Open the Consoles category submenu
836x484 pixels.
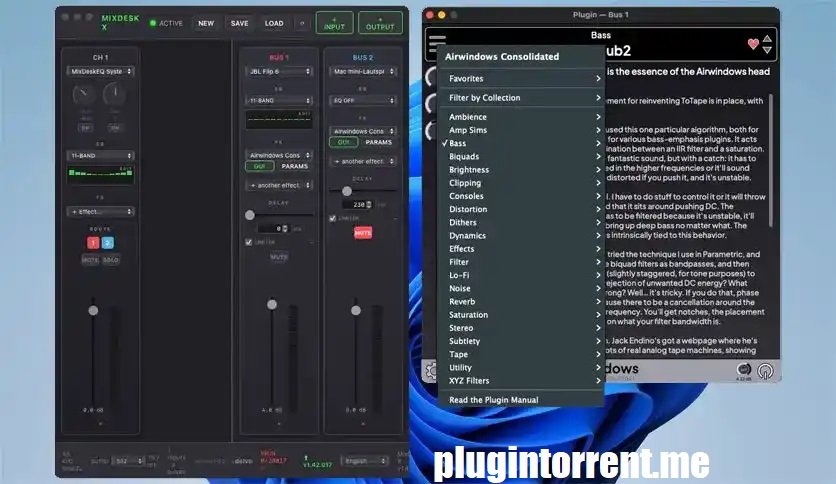[x=521, y=196]
